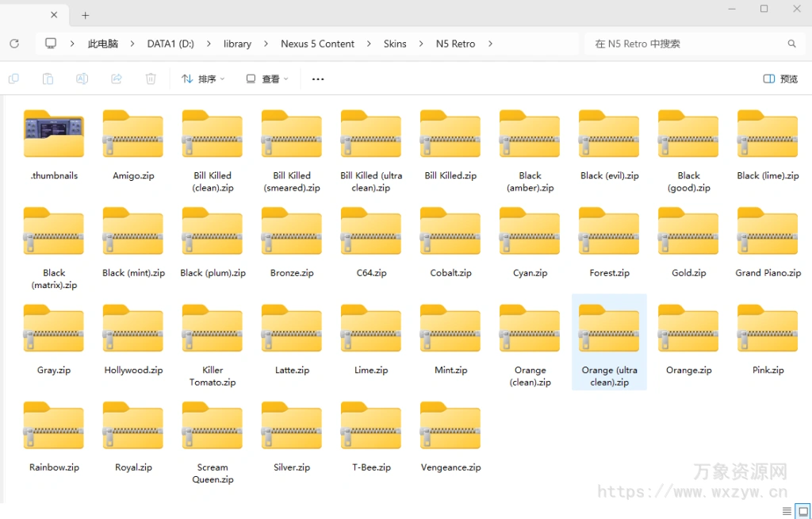Click the rename icon in toolbar
This screenshot has width=812, height=519.
(x=82, y=79)
